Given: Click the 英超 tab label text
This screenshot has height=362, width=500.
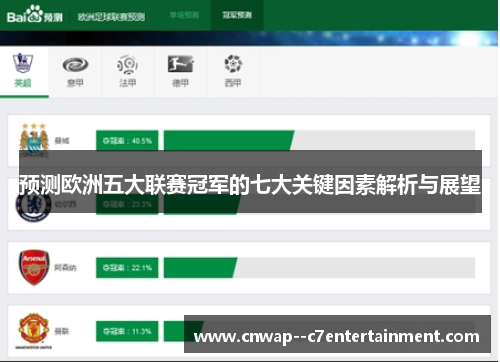Looking at the screenshot, I should [23, 83].
